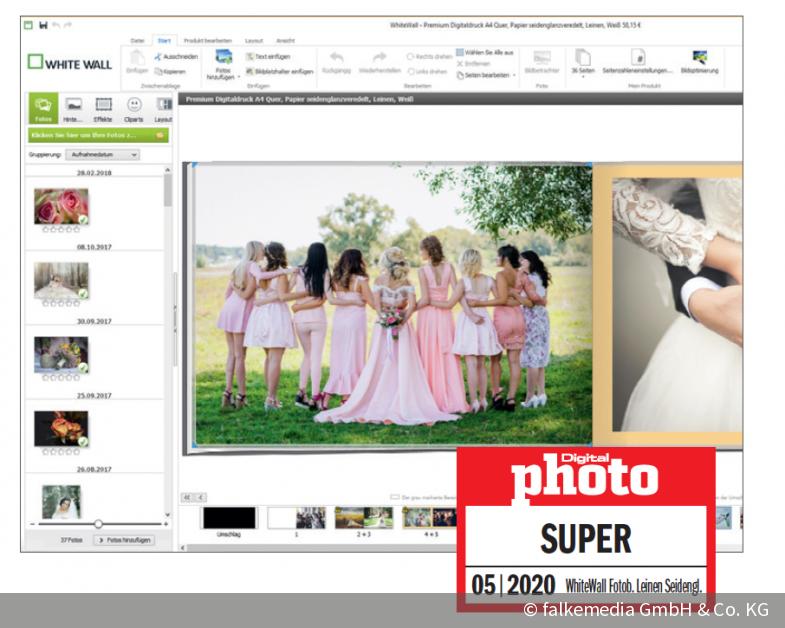Open the Gruppierung Aufnahmedatum dropdown
This screenshot has width=785, height=628.
[102, 155]
